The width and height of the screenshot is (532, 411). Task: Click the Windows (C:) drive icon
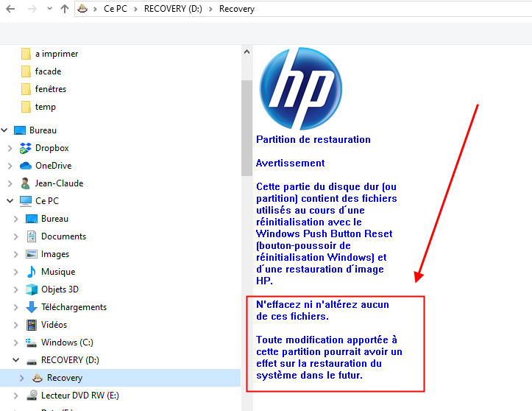pyautogui.click(x=31, y=342)
